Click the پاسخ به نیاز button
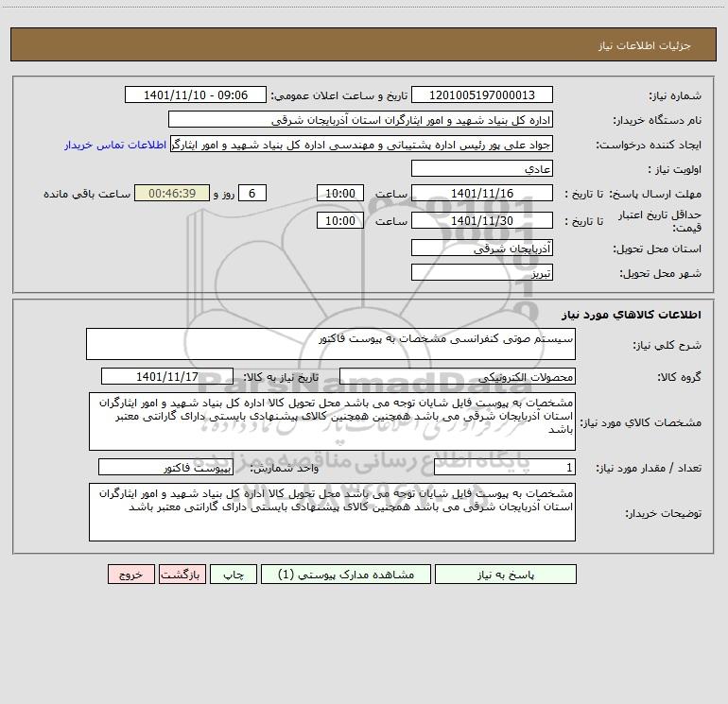 click(506, 574)
